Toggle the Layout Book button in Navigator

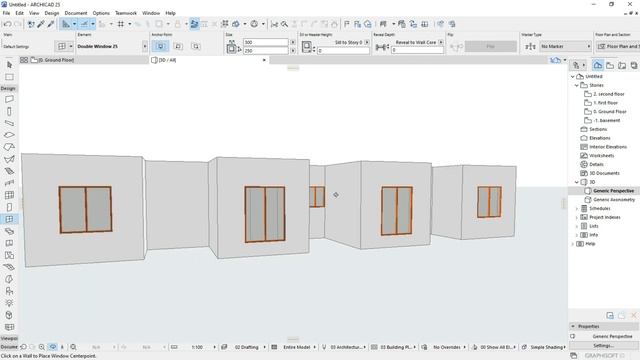click(x=622, y=65)
